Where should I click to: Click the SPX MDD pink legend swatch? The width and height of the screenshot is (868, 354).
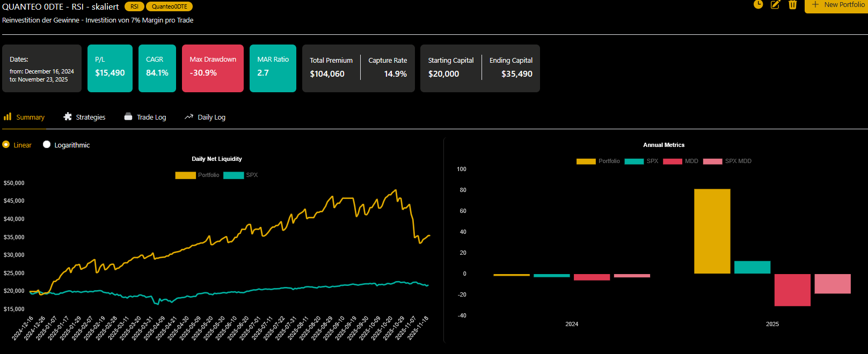pyautogui.click(x=712, y=161)
